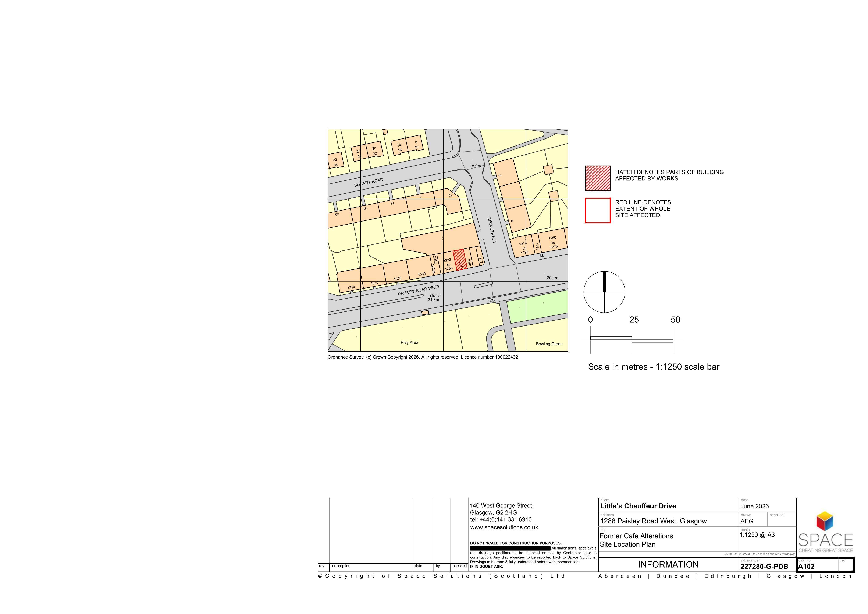Click house number 15 on Sunart Road
The image size is (868, 614).
point(392,203)
